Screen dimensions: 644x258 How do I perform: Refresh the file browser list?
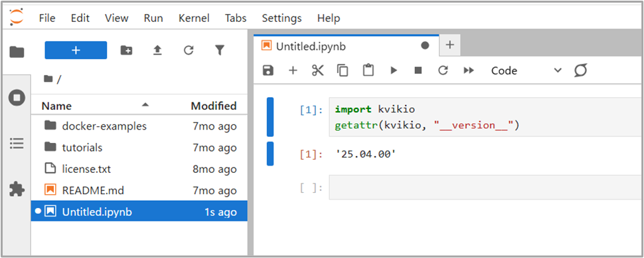click(189, 50)
